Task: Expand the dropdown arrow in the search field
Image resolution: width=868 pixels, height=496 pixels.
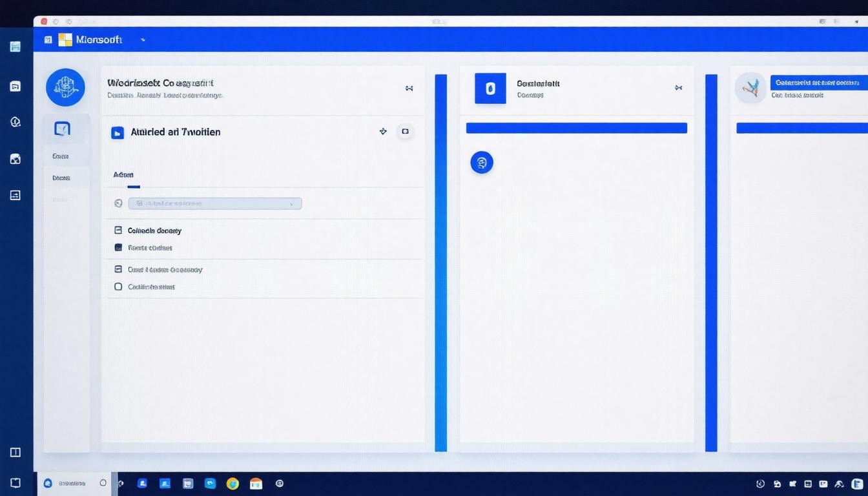Action: pos(291,203)
